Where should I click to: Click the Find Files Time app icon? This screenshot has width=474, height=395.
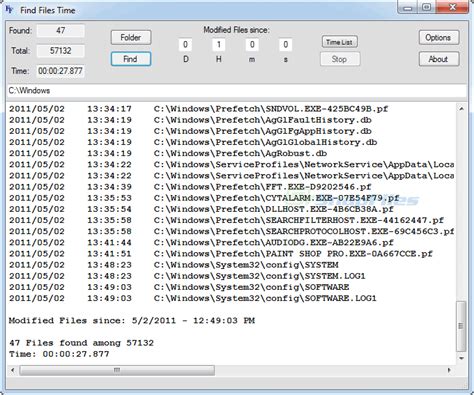(9, 10)
